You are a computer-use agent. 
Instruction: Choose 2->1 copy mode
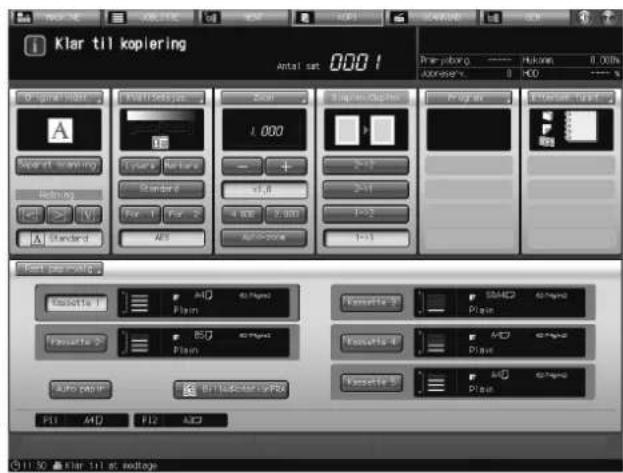click(x=366, y=190)
